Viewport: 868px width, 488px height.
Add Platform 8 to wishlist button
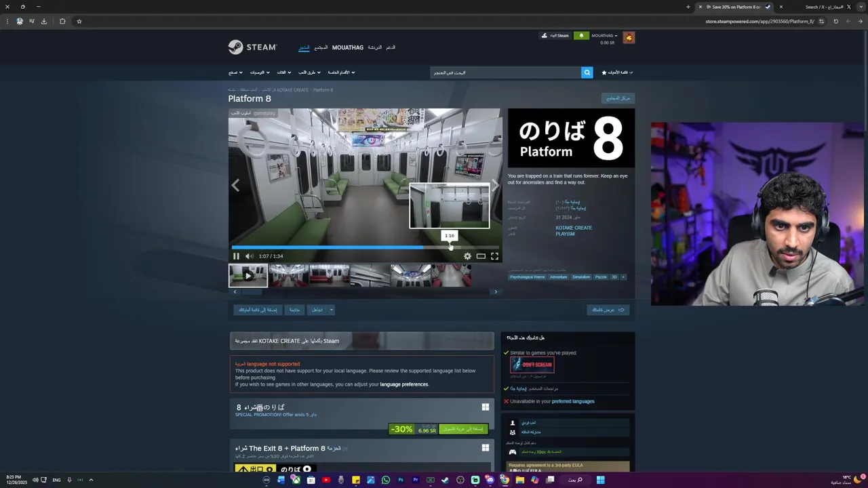(x=258, y=310)
